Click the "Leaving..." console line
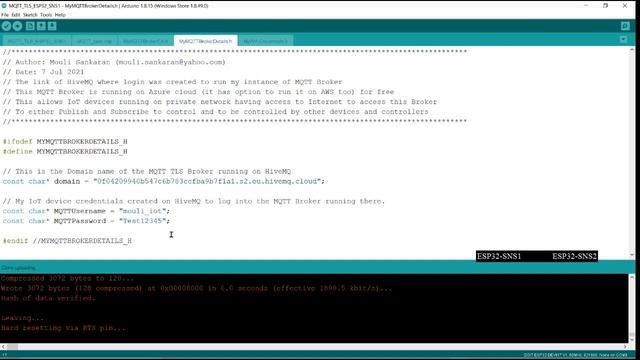The height and width of the screenshot is (360, 640). click(22, 318)
